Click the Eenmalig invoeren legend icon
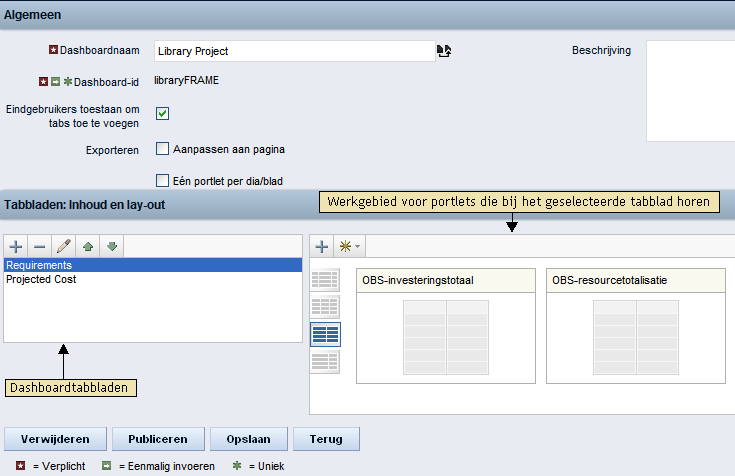Image resolution: width=735 pixels, height=476 pixels. [x=106, y=466]
